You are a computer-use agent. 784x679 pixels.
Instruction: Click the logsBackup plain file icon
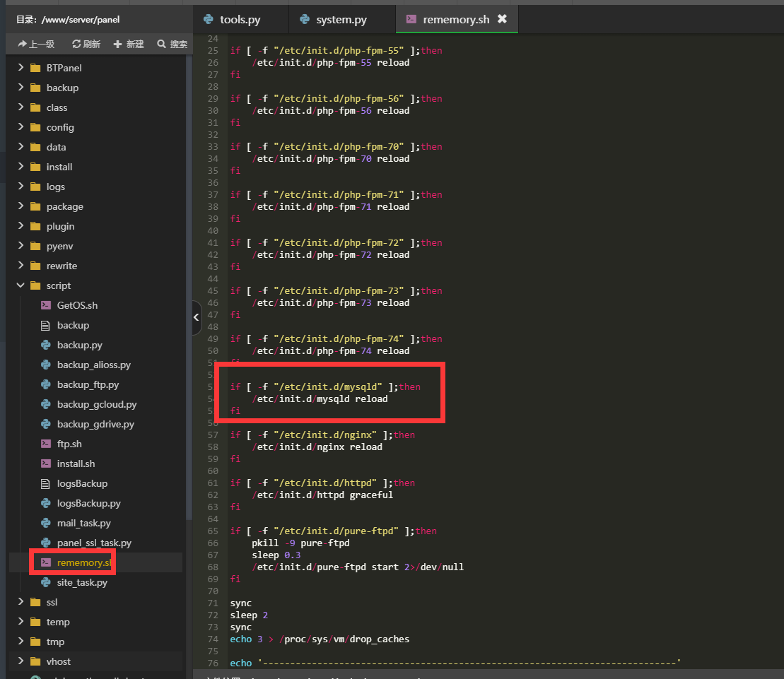pyautogui.click(x=45, y=484)
